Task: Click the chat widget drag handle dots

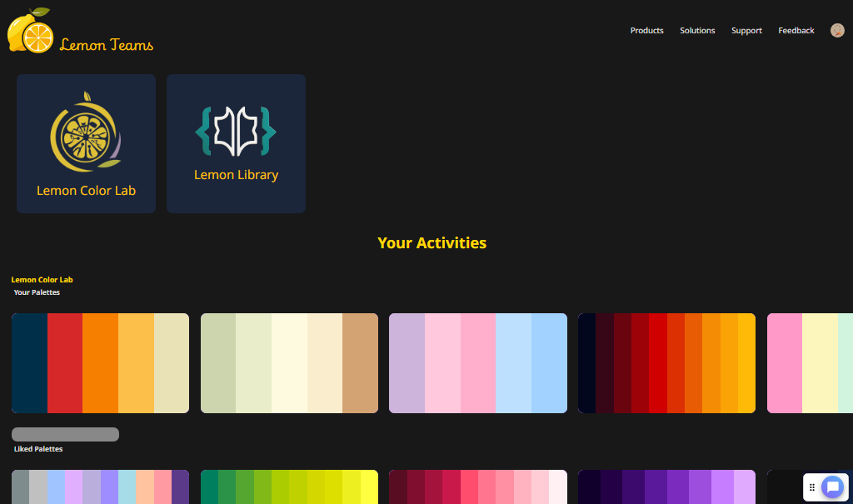Action: (811, 487)
